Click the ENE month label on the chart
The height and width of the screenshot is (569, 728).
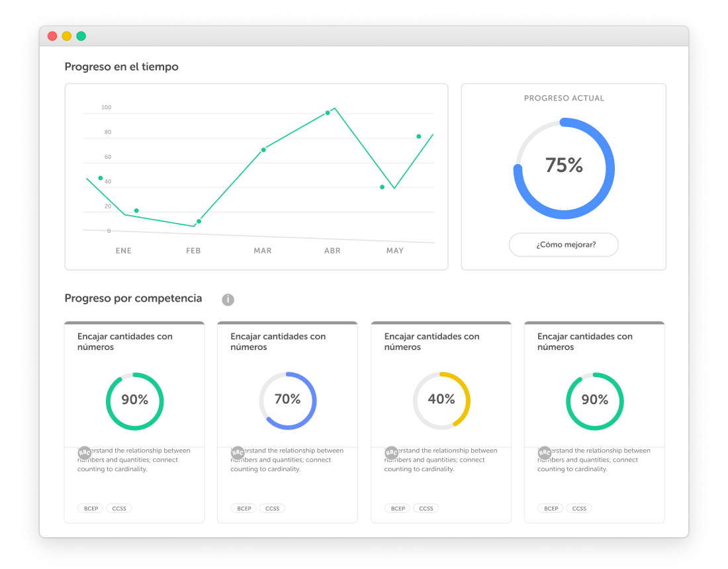click(124, 251)
